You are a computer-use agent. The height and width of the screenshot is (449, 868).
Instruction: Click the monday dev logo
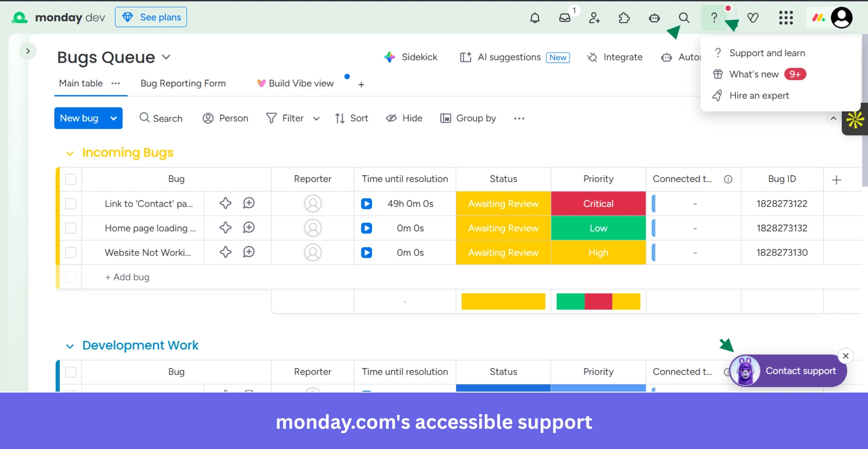click(x=58, y=17)
